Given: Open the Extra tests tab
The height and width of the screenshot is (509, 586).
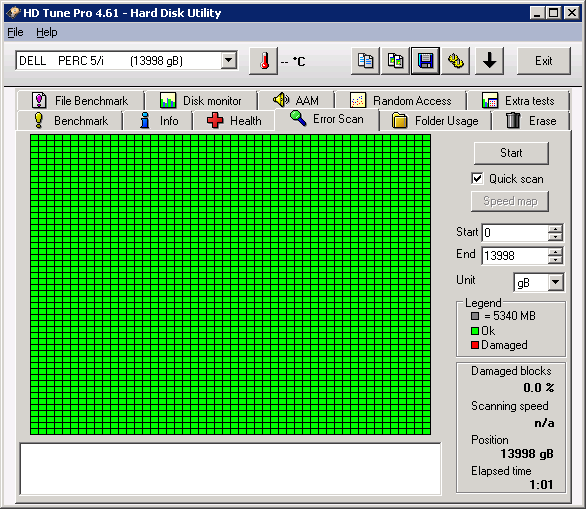Looking at the screenshot, I should [519, 101].
